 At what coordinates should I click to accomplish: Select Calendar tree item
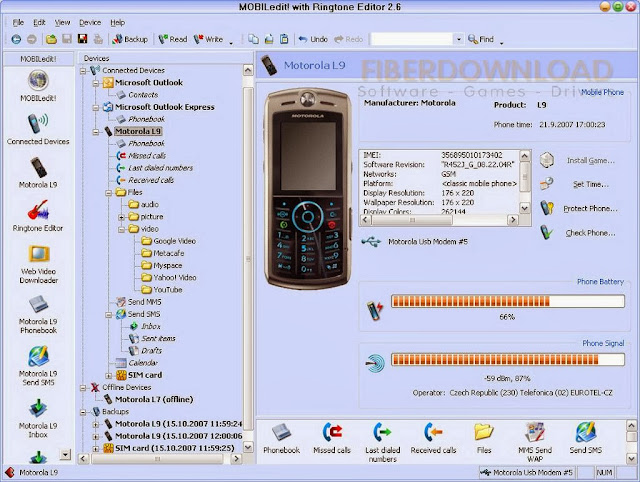point(143,363)
